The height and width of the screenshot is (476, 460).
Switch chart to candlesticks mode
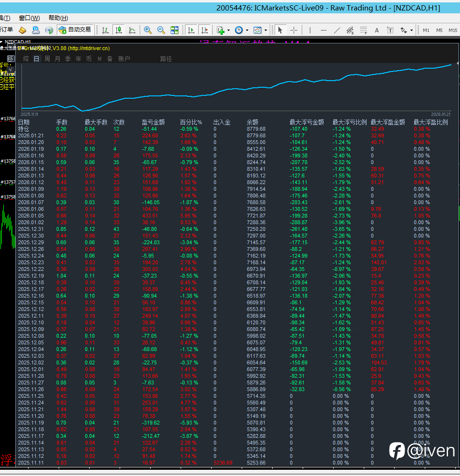(119, 30)
